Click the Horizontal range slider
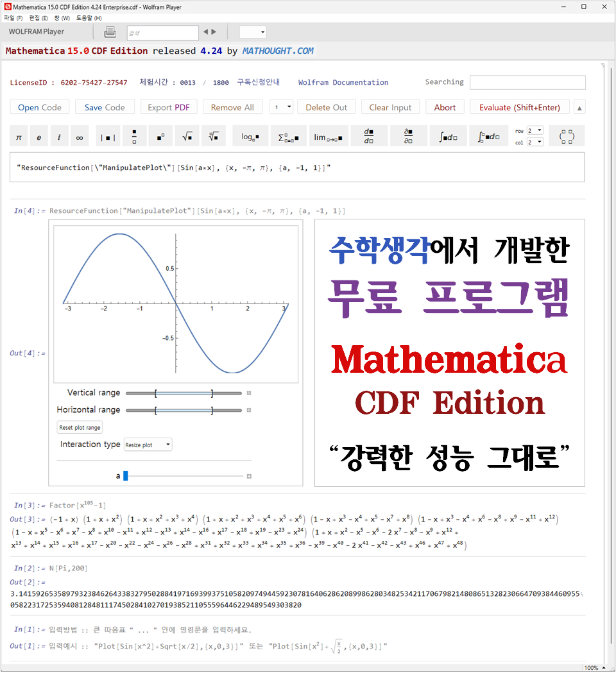 click(x=184, y=411)
